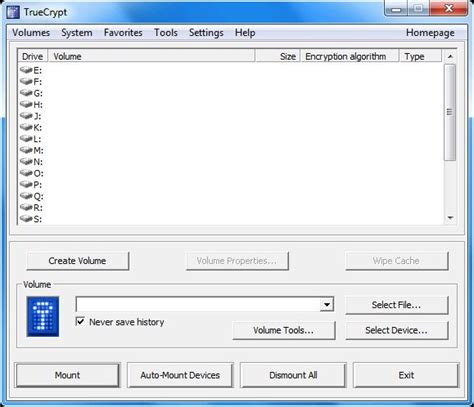Select drive G: icon in list
474x407 pixels.
(26, 93)
